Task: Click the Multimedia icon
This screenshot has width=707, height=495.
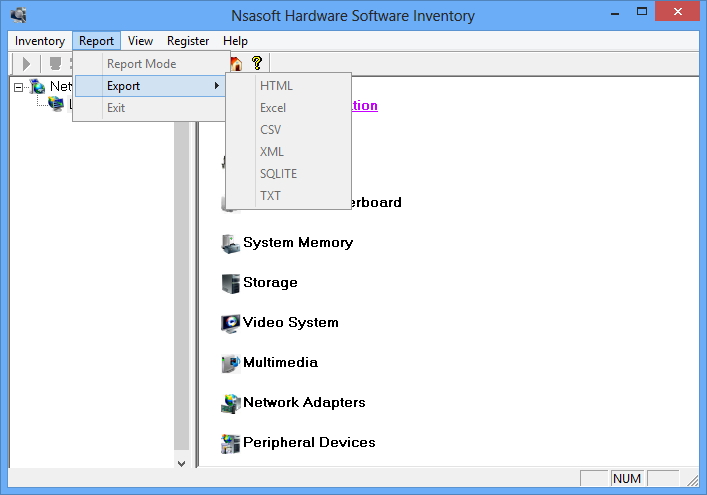Action: point(230,363)
